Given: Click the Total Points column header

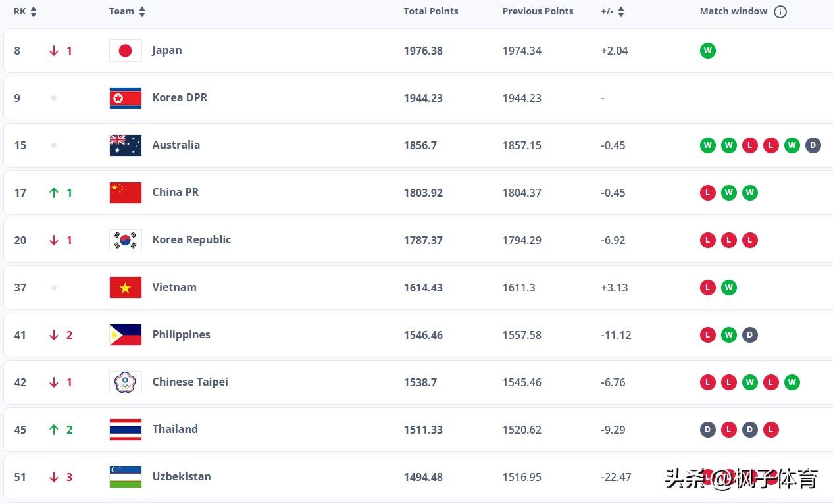Looking at the screenshot, I should (431, 11).
